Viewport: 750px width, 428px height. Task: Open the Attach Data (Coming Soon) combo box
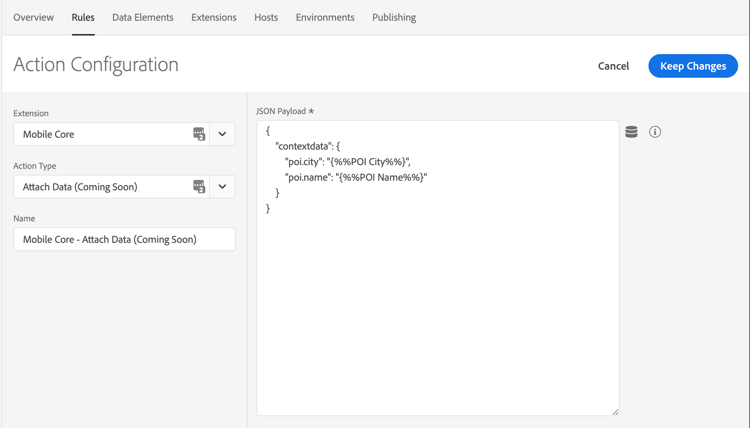coord(124,187)
